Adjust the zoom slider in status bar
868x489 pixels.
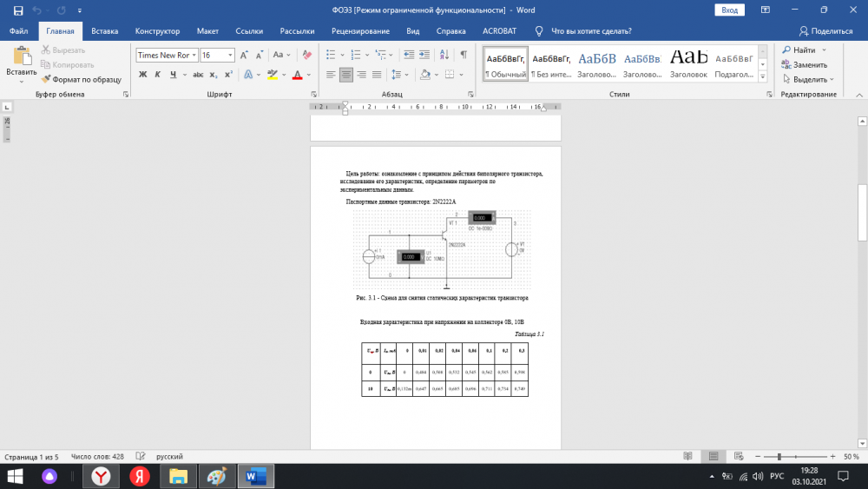point(779,457)
